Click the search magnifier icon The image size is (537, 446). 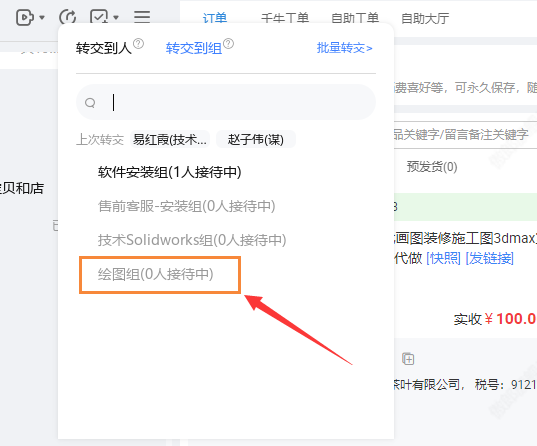tap(90, 102)
